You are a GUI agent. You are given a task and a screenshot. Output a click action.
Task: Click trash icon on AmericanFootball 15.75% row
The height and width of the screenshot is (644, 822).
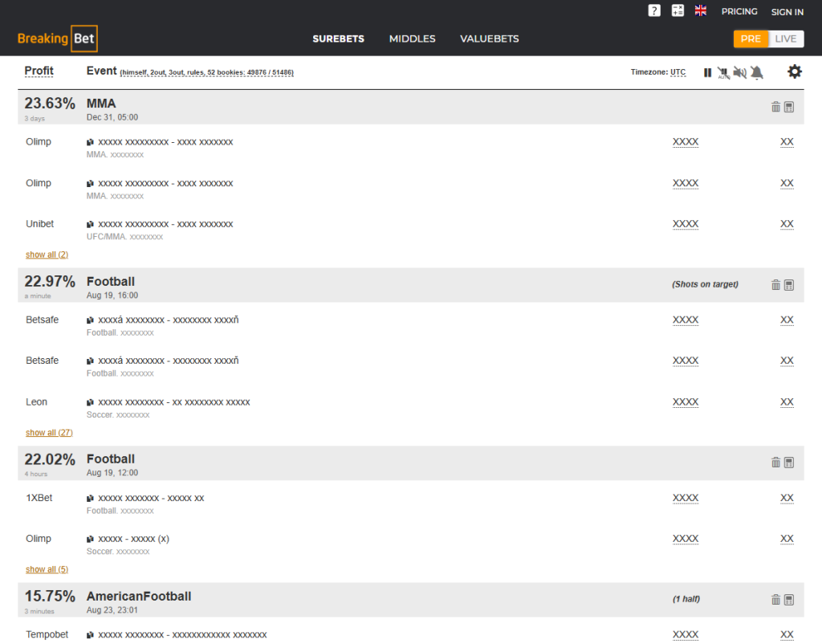tap(775, 600)
